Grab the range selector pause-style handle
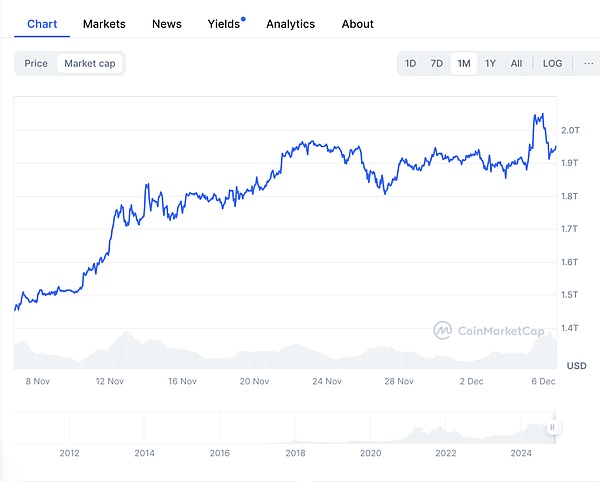 (552, 427)
